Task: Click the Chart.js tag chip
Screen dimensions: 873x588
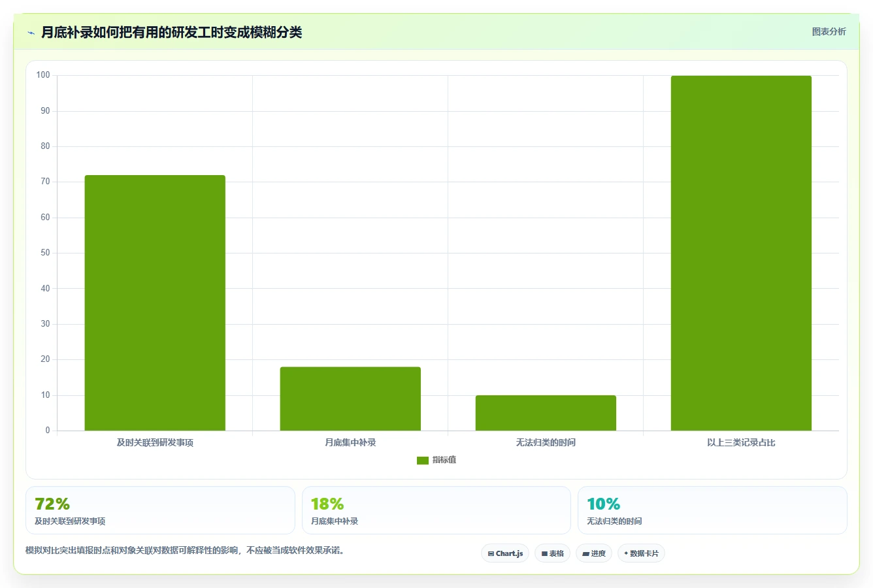Action: pyautogui.click(x=505, y=553)
